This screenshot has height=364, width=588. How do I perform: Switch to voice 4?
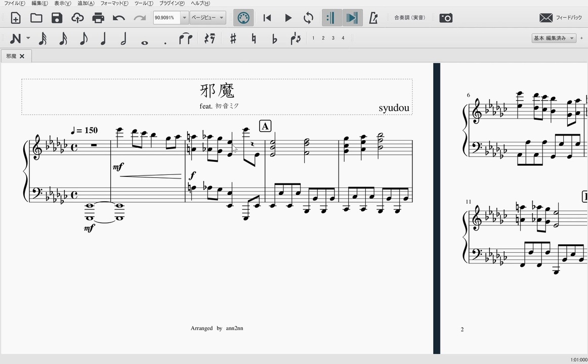coord(343,38)
